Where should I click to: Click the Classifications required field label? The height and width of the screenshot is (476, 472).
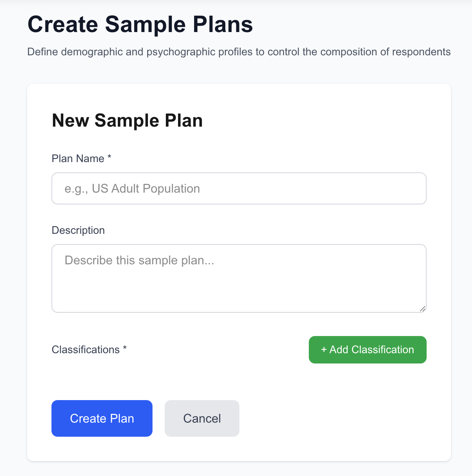pos(89,349)
